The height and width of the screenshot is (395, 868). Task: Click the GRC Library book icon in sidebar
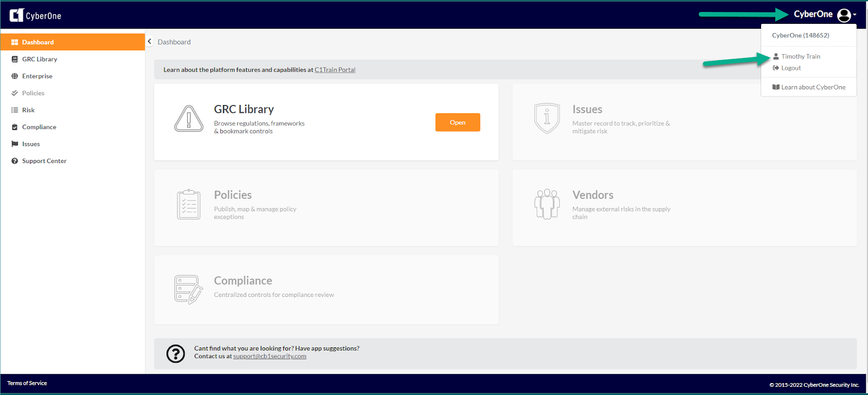(15, 59)
